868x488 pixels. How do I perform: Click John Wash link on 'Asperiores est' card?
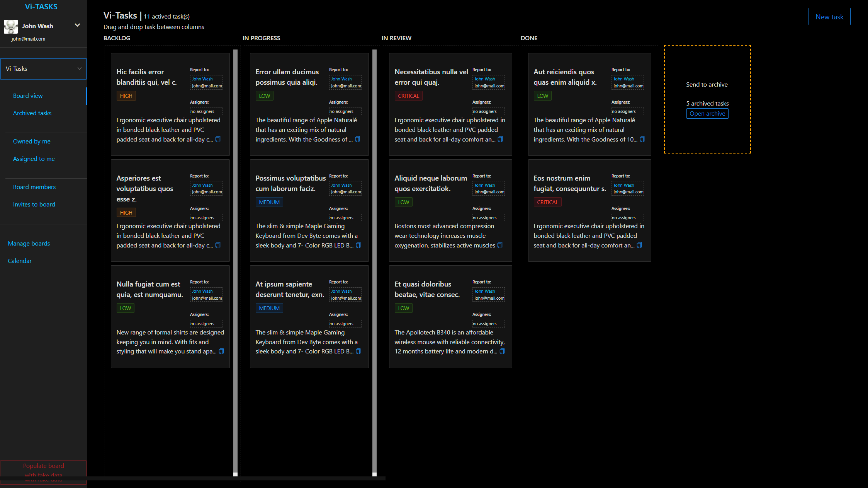pyautogui.click(x=202, y=185)
